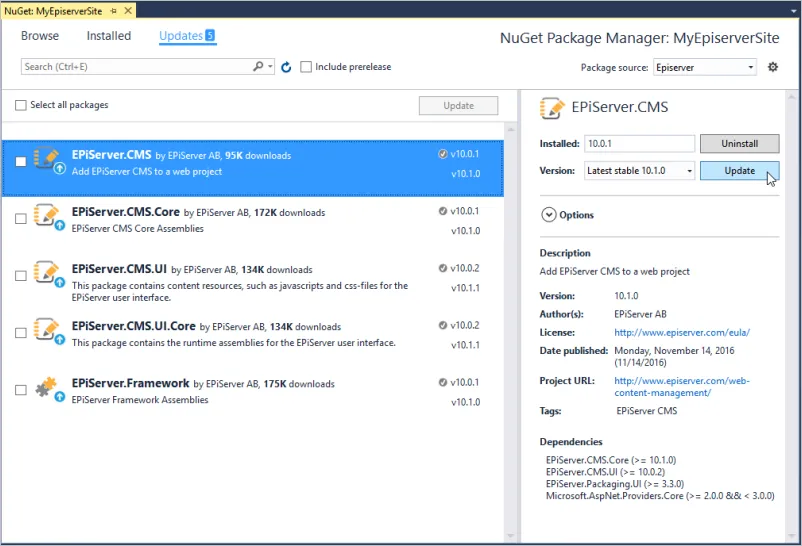Click Uninstall button

pos(739,144)
